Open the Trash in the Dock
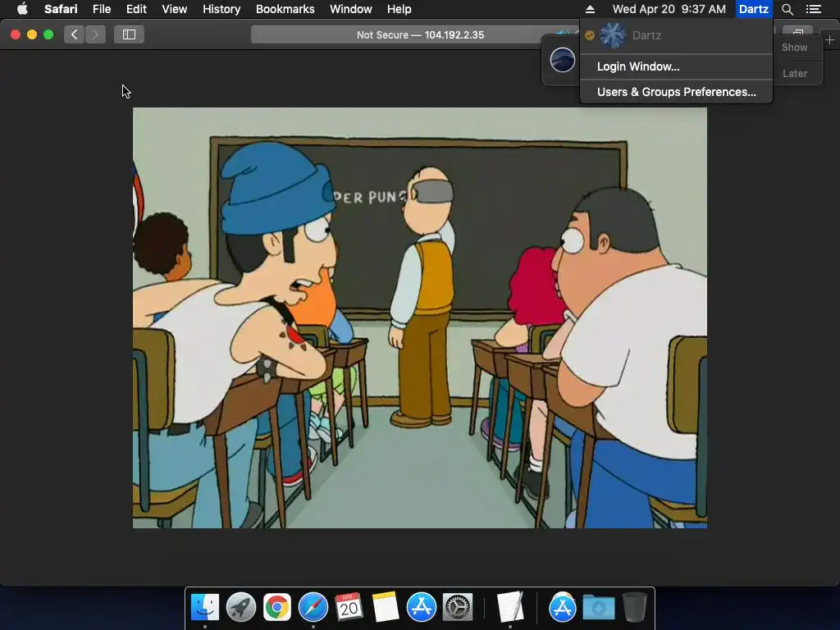 coord(634,607)
